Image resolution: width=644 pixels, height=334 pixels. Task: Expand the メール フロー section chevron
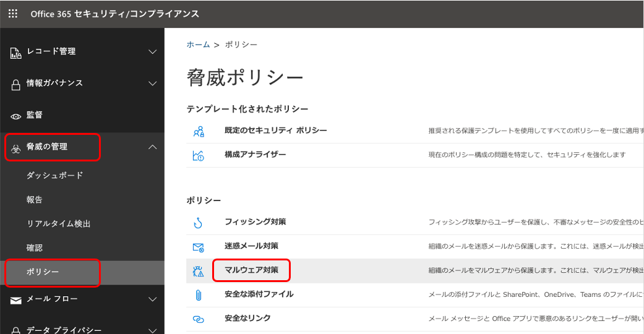[153, 299]
